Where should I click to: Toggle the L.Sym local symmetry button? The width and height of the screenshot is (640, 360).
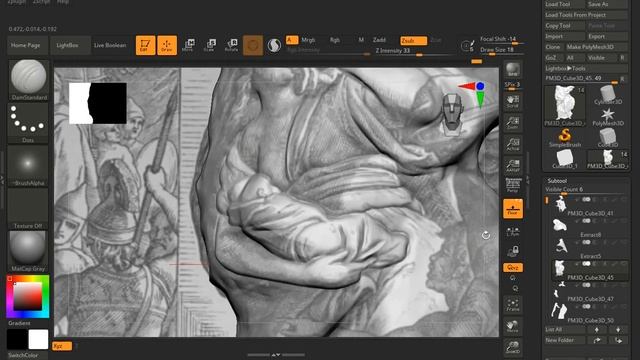pyautogui.click(x=513, y=231)
